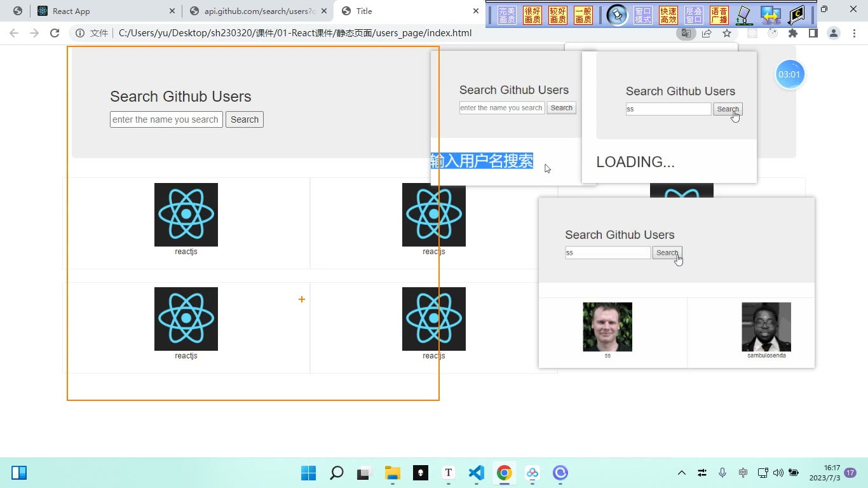868x488 pixels.
Task: Click the two-monitors icon in broadcast toolbar
Action: (x=771, y=15)
